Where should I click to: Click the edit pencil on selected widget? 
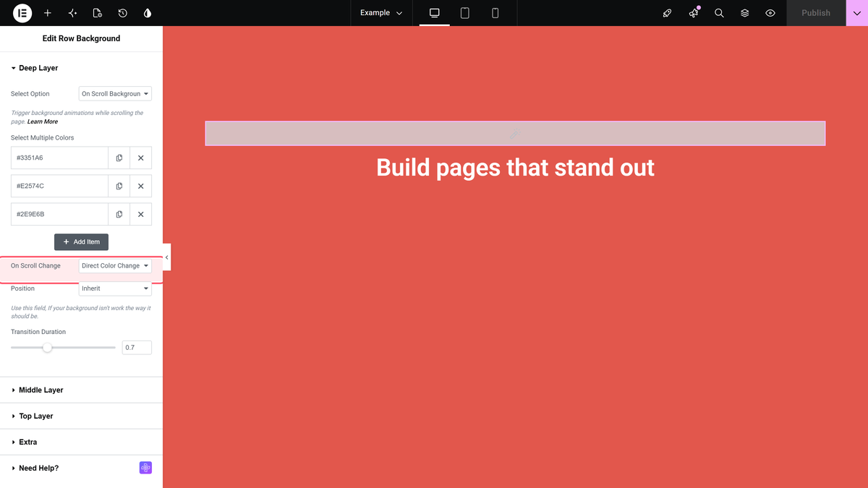pyautogui.click(x=515, y=134)
